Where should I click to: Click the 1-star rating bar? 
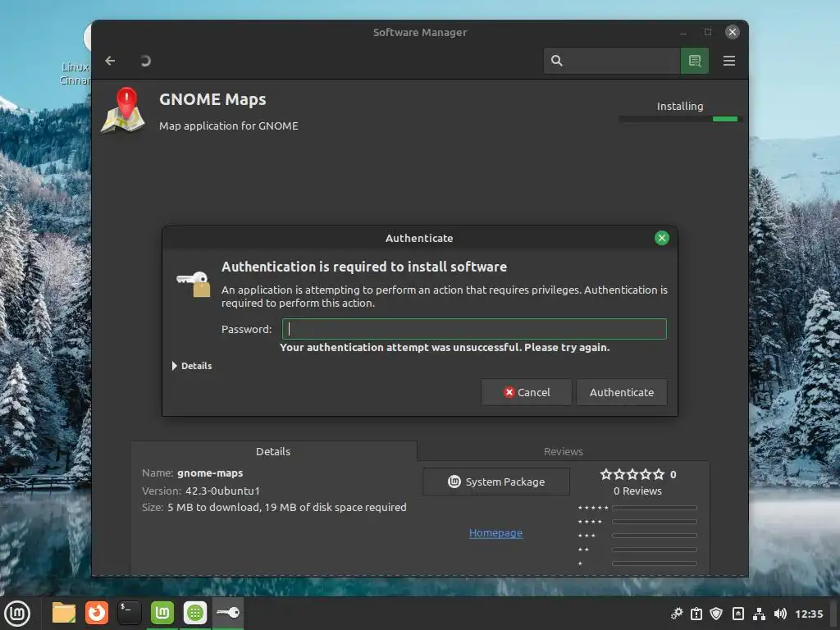(654, 564)
